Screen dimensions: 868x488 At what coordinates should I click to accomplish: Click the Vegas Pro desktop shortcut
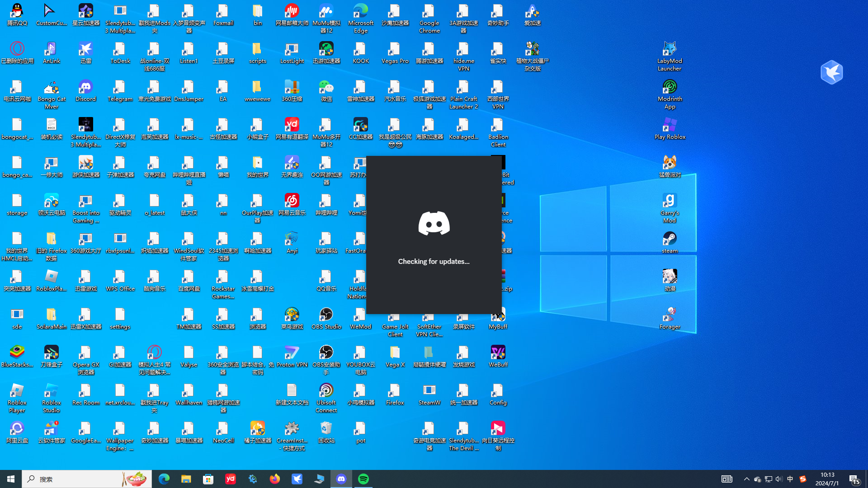pyautogui.click(x=395, y=52)
